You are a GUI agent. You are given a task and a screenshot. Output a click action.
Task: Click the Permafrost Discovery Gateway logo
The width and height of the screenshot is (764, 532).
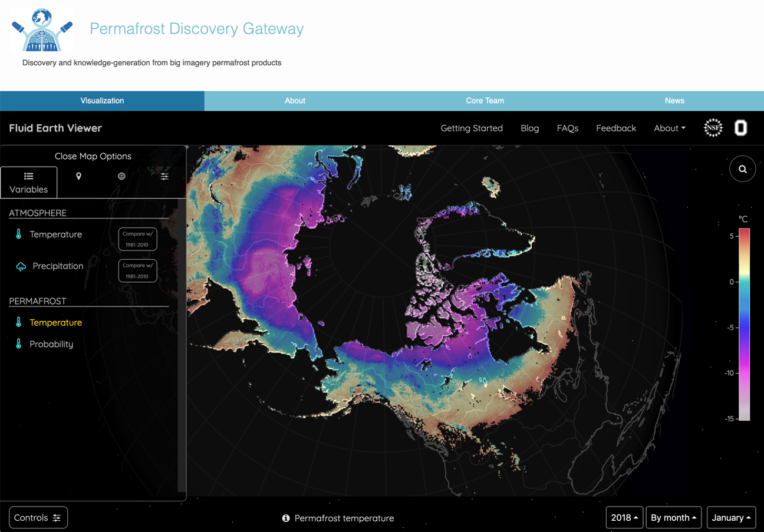(x=42, y=29)
